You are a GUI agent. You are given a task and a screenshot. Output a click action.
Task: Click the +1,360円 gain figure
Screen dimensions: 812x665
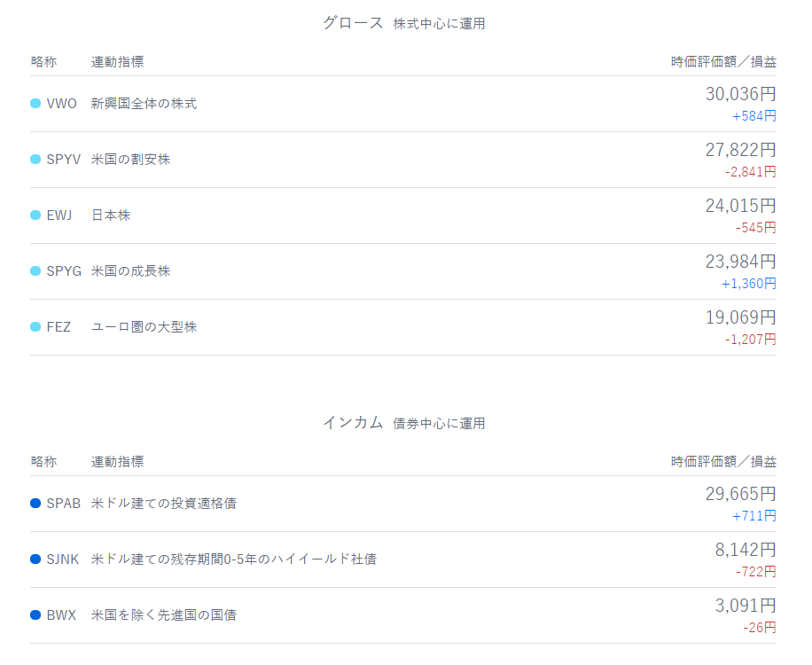(748, 284)
